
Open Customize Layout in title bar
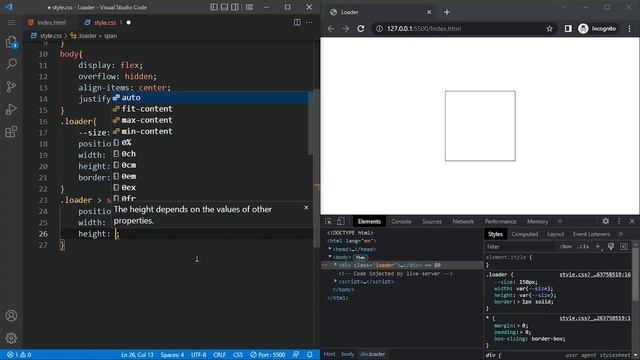pyautogui.click(x=249, y=7)
